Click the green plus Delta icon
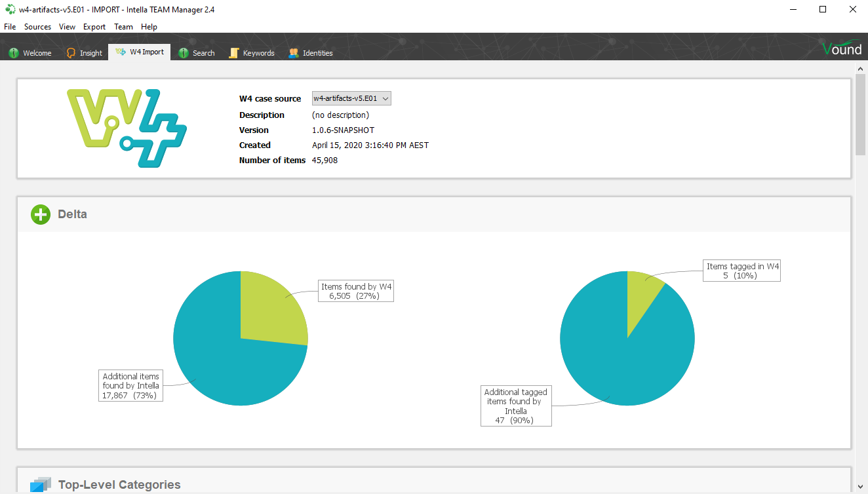 click(41, 214)
